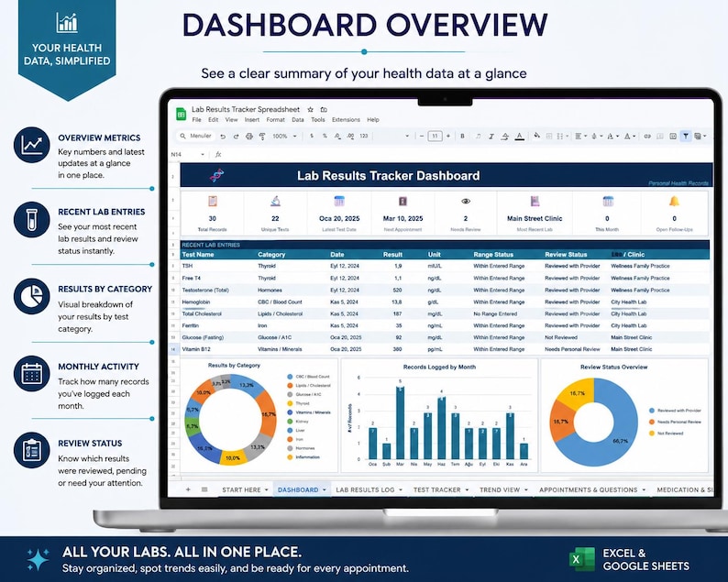Open the 123 more formats menu
728x582 pixels.
click(364, 136)
